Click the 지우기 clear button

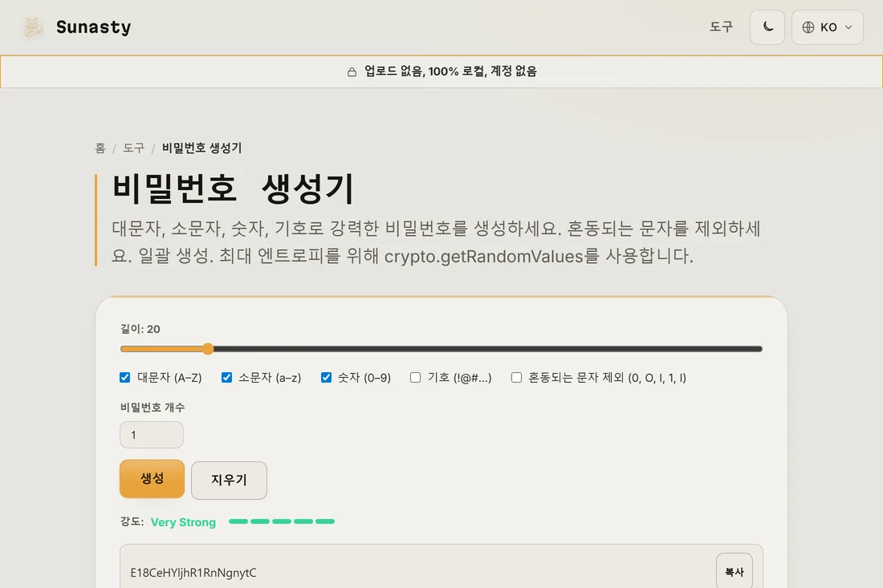pos(230,480)
